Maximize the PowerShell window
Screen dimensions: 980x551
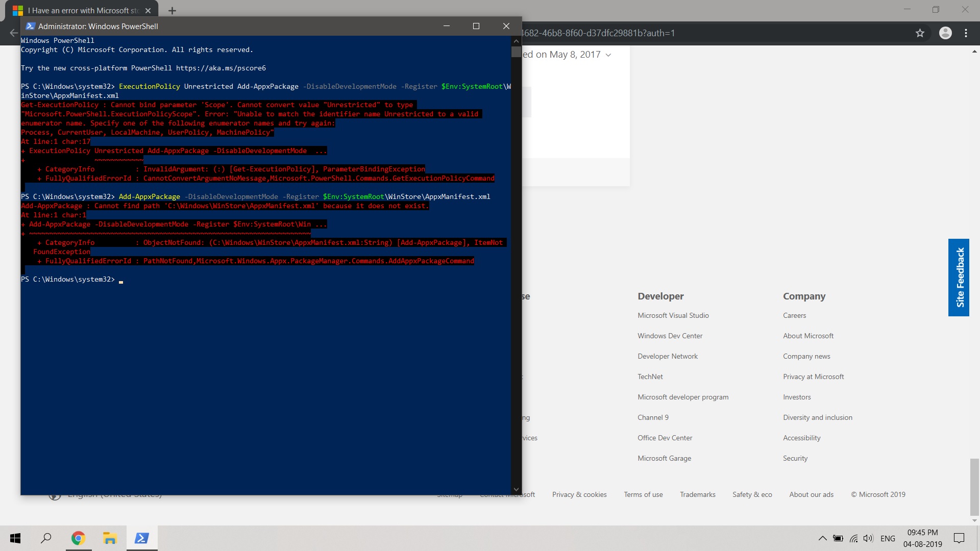click(x=476, y=26)
